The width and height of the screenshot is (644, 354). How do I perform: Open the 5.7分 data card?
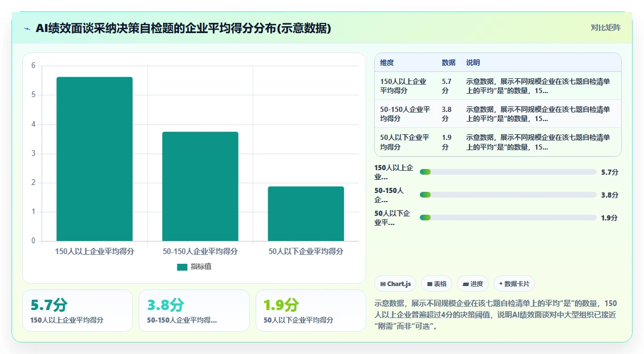[x=78, y=311]
